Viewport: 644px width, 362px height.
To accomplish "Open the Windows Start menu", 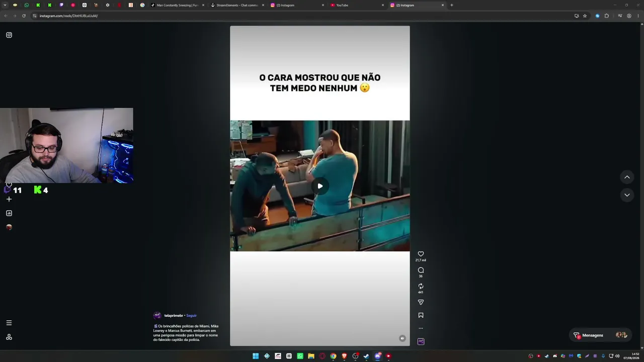I will coord(256,356).
